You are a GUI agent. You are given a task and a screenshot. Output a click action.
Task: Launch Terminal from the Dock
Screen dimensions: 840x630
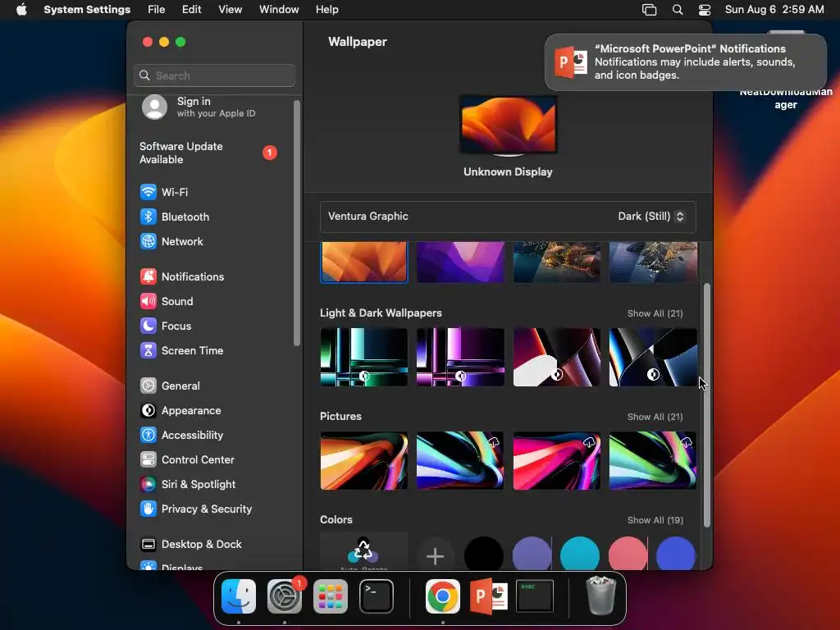[376, 596]
